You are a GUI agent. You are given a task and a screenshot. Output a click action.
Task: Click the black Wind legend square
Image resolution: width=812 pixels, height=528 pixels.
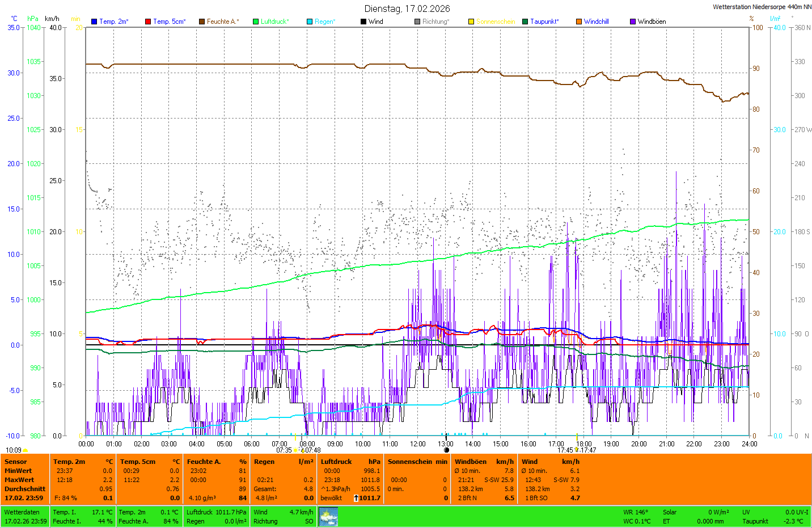363,22
